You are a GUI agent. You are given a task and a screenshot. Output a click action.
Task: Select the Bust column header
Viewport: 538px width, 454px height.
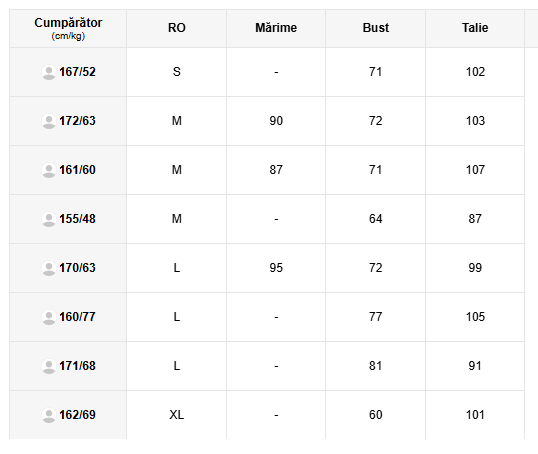pyautogui.click(x=376, y=28)
